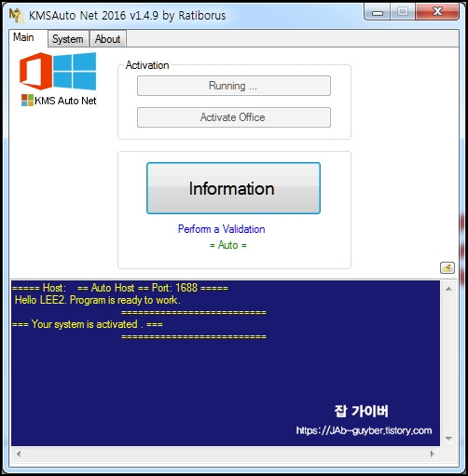Click the 'KMS Auto Net' label text
468x476 pixels.
pos(65,101)
